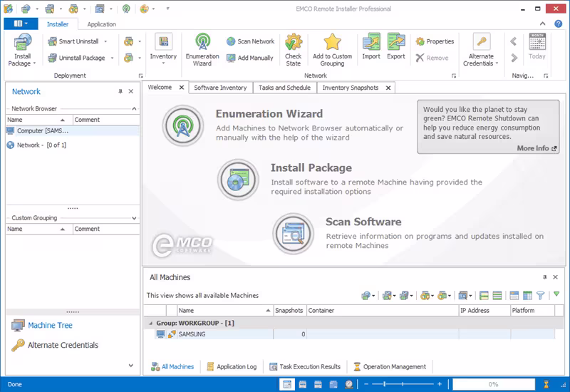Click the Smart Uninstall ribbon icon
Screen dimensions: 570x392
pos(52,41)
